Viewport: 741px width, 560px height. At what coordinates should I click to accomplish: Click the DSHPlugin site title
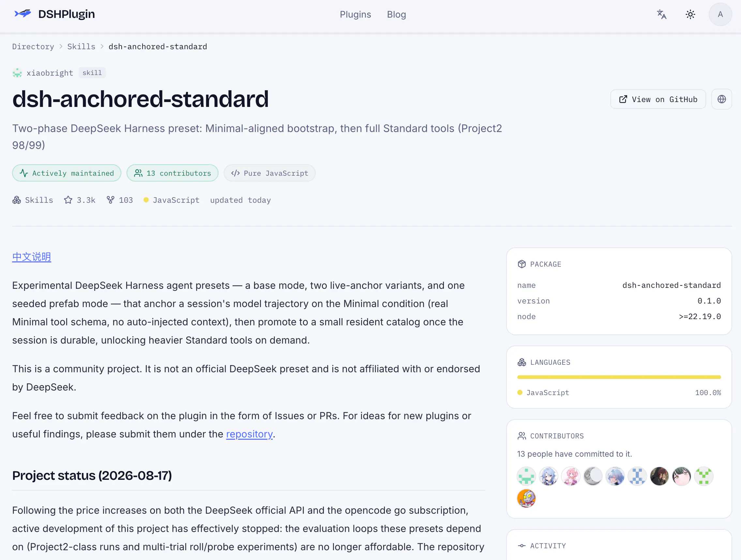point(67,14)
